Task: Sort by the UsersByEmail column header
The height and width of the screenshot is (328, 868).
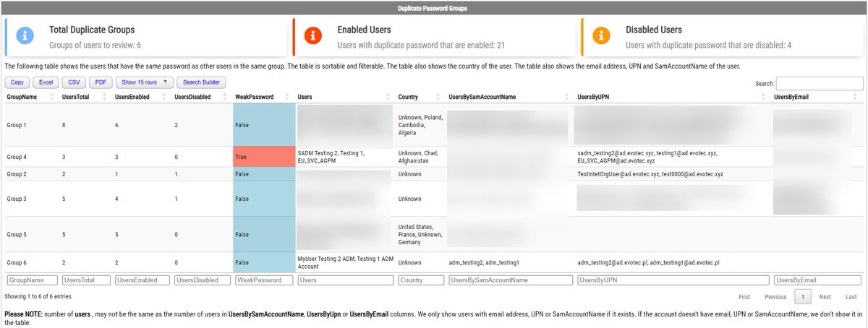Action: click(x=817, y=97)
